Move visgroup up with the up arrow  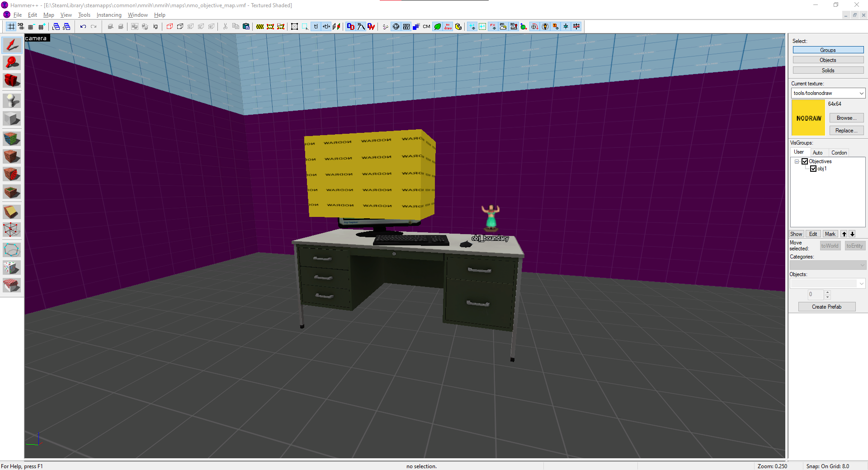point(844,234)
